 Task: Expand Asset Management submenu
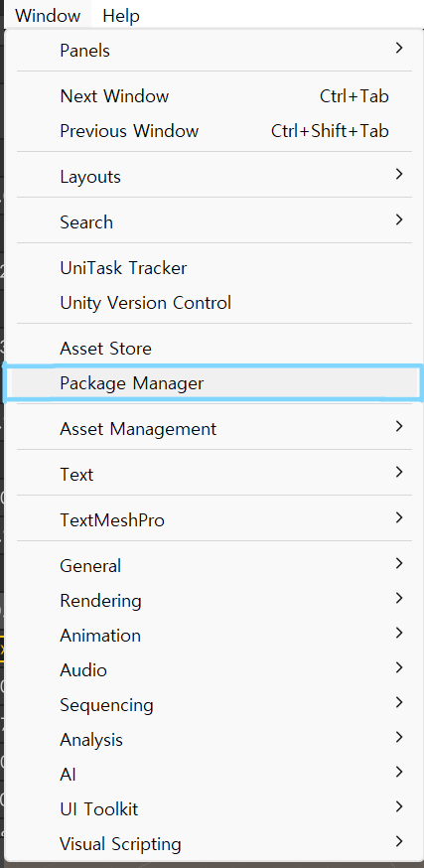[x=213, y=428]
